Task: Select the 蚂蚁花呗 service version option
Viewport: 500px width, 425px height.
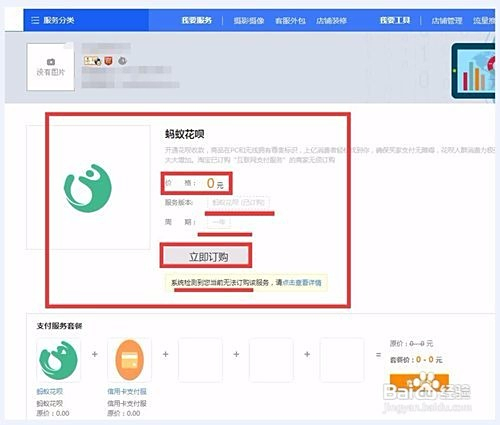Action: point(238,202)
